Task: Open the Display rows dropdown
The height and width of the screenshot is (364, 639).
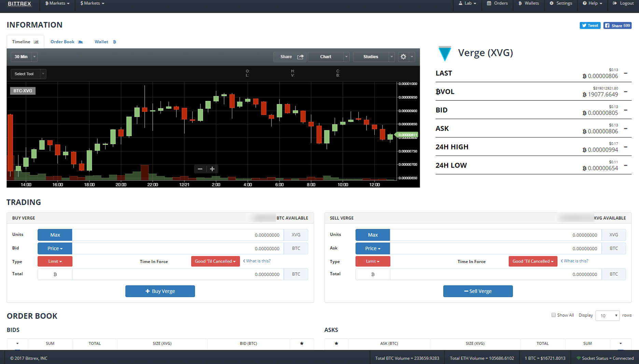Action: point(607,316)
